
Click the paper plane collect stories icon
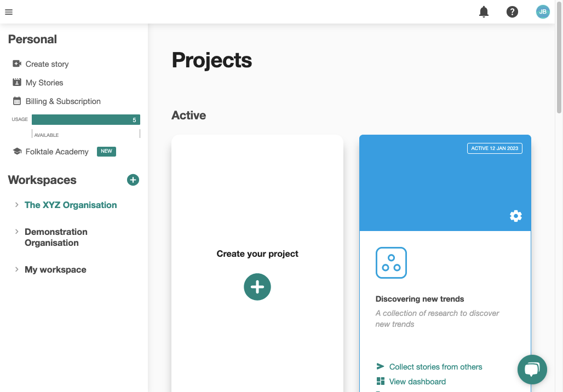coord(380,366)
